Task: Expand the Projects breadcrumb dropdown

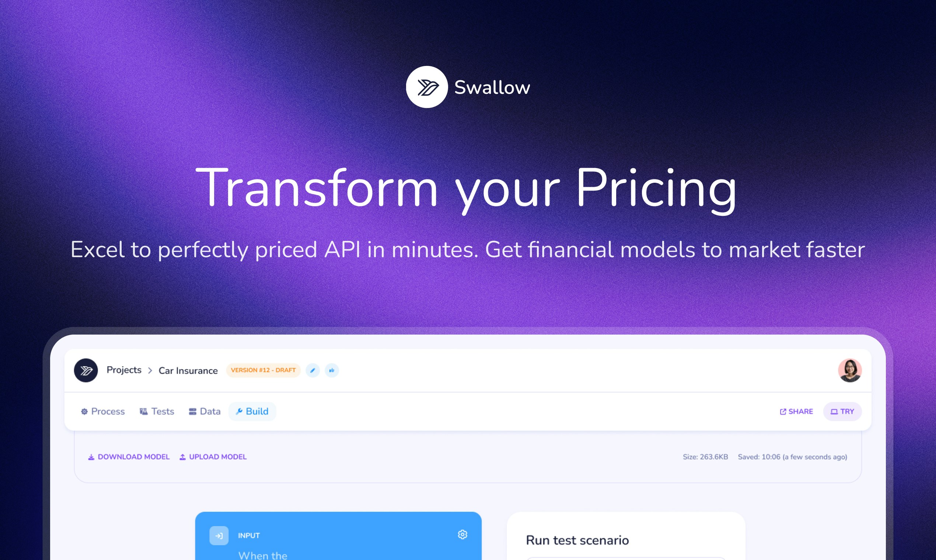Action: tap(124, 370)
